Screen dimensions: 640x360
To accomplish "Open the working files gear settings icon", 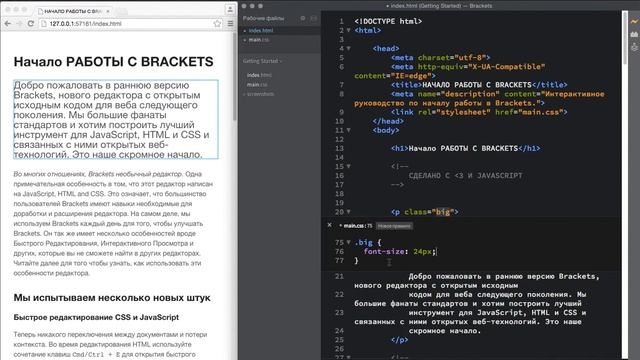I will click(x=303, y=18).
